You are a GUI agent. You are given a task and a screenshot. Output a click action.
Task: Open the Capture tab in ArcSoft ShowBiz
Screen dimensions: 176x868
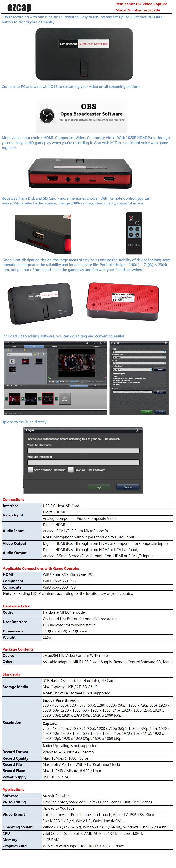(x=14, y=346)
